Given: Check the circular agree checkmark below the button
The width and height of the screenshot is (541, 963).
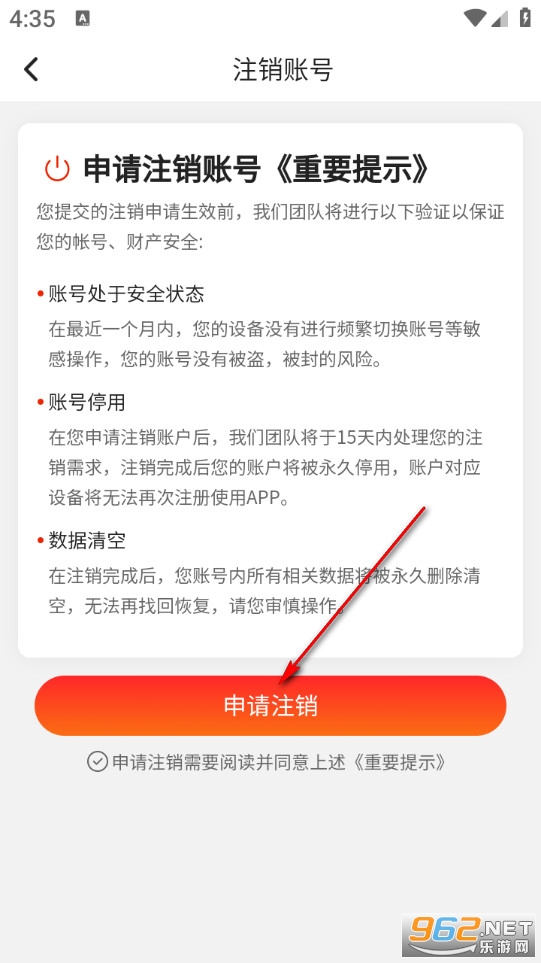Looking at the screenshot, I should [x=97, y=762].
